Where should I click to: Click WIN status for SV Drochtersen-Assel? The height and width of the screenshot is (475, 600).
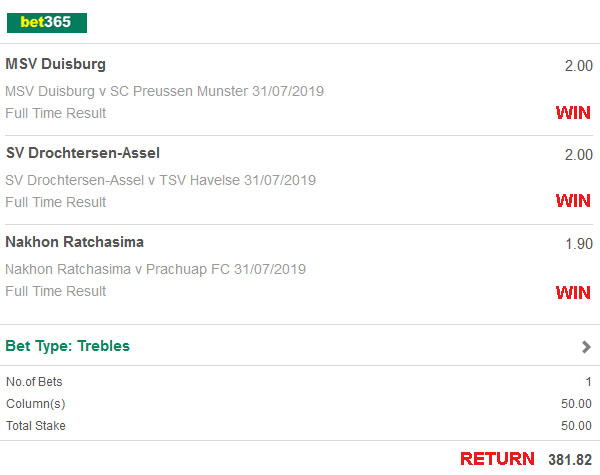pyautogui.click(x=573, y=201)
